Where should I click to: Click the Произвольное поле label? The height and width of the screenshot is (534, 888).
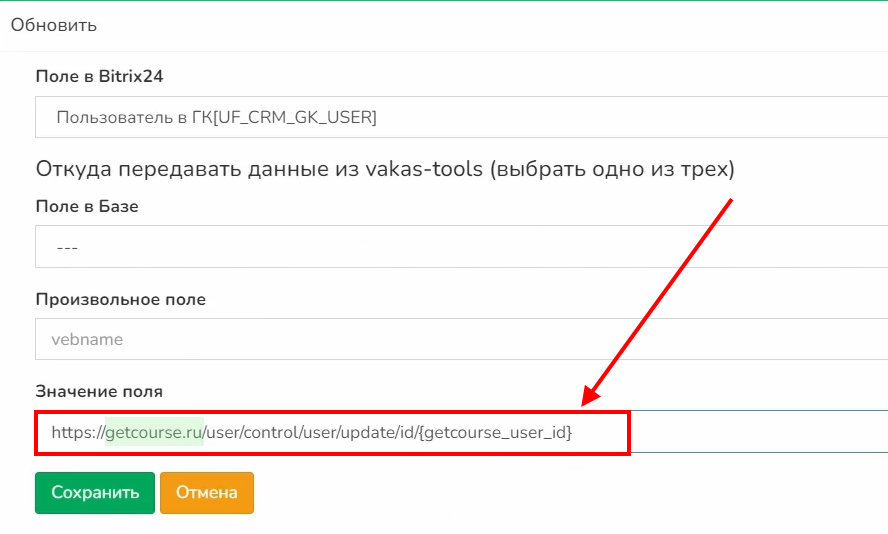coord(121,299)
